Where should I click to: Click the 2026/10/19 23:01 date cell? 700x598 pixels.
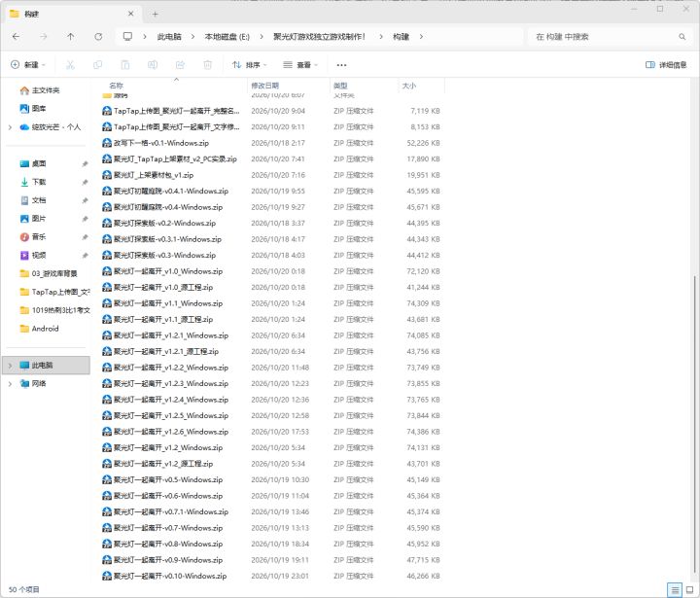point(280,576)
